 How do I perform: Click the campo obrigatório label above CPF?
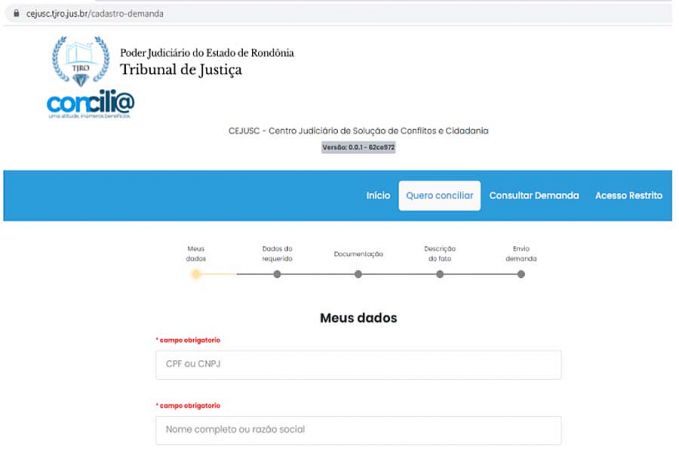coord(188,340)
